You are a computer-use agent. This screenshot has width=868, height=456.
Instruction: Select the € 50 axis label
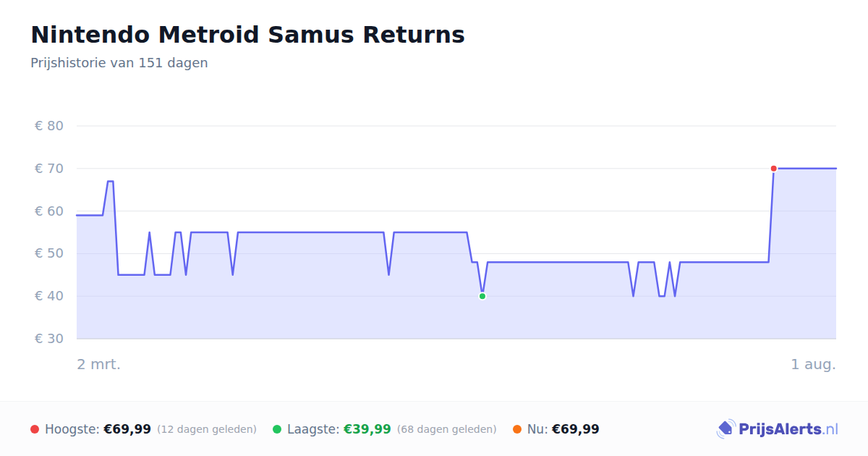tap(49, 253)
